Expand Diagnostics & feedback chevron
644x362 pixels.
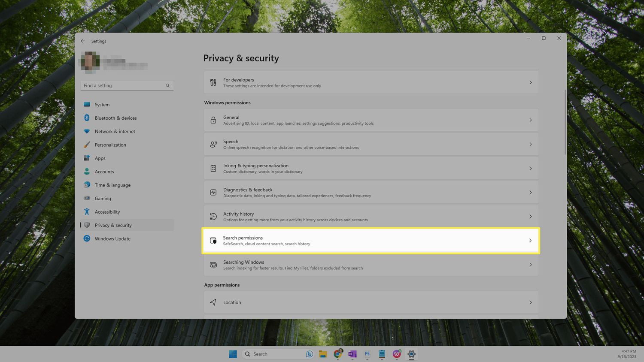click(x=530, y=193)
